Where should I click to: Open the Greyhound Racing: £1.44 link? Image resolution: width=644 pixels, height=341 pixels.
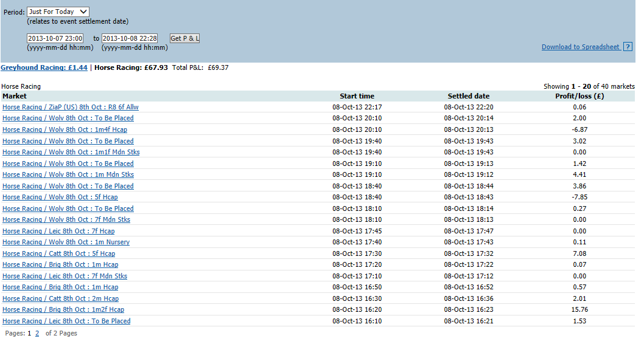click(x=44, y=67)
